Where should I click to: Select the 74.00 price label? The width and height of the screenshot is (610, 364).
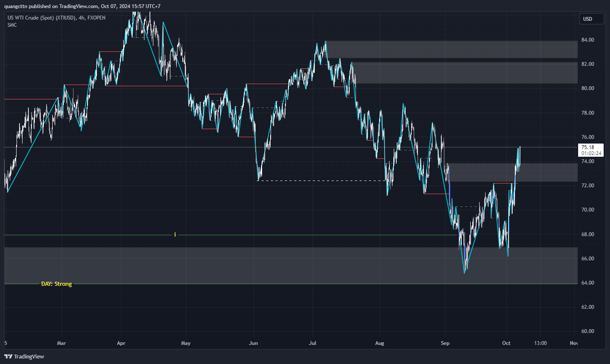coord(588,161)
